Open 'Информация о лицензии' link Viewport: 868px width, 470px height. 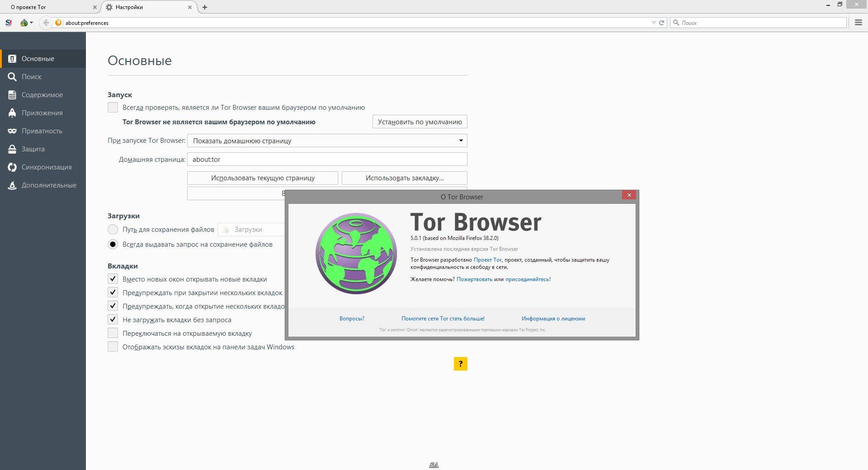point(553,319)
